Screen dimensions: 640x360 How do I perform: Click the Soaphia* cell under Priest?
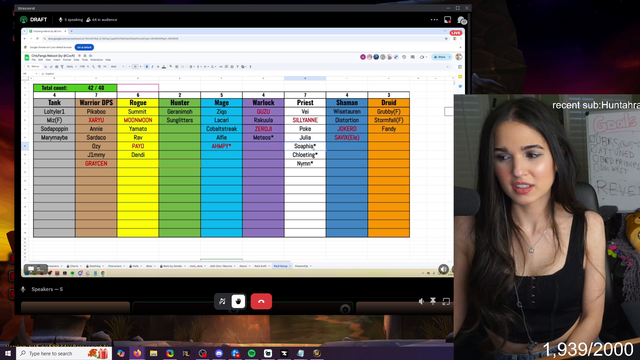305,146
